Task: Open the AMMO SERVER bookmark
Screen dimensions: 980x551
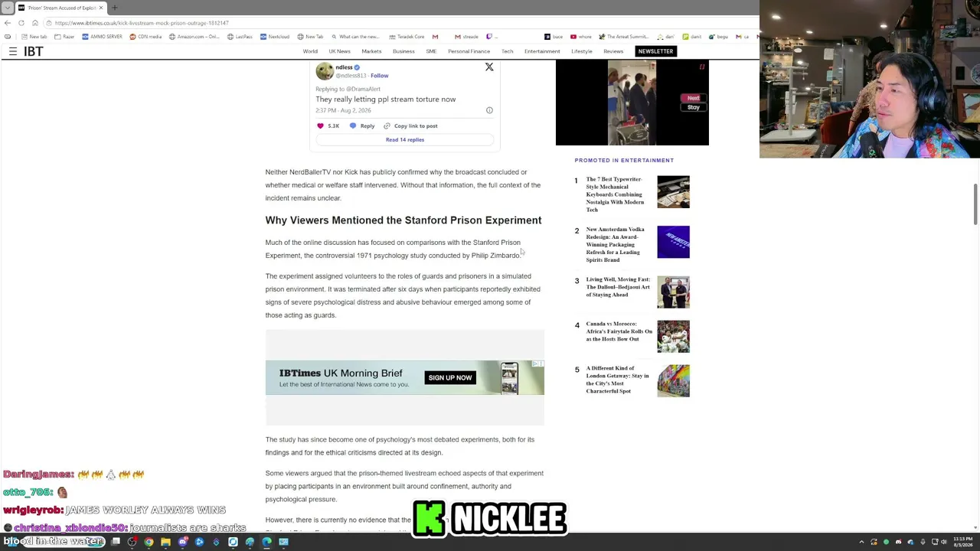Action: click(x=103, y=37)
